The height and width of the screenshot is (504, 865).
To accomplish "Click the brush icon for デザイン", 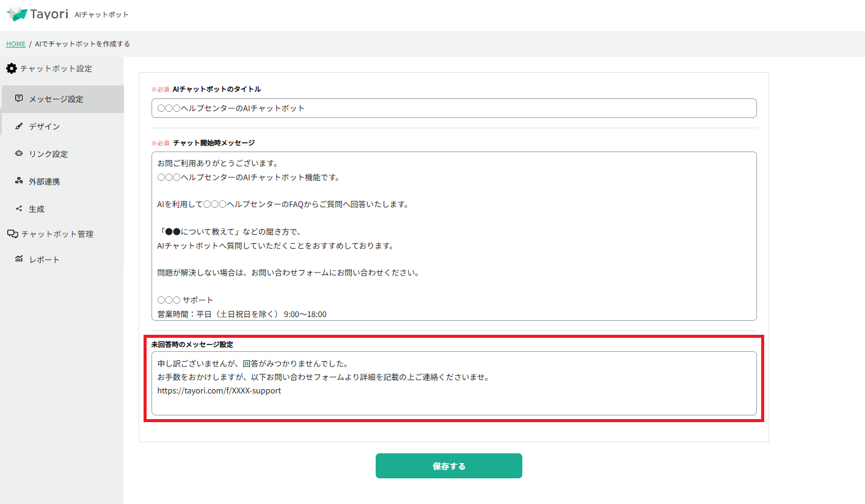I will point(19,126).
